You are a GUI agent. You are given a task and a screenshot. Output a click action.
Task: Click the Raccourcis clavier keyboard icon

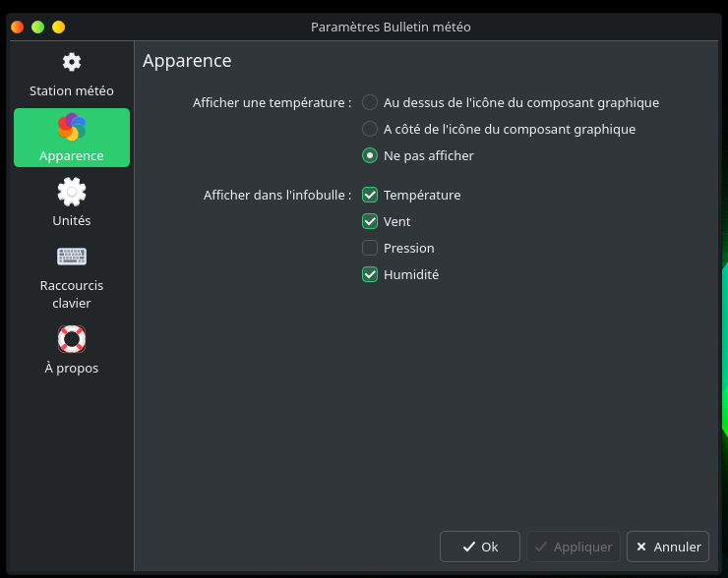[x=72, y=257]
